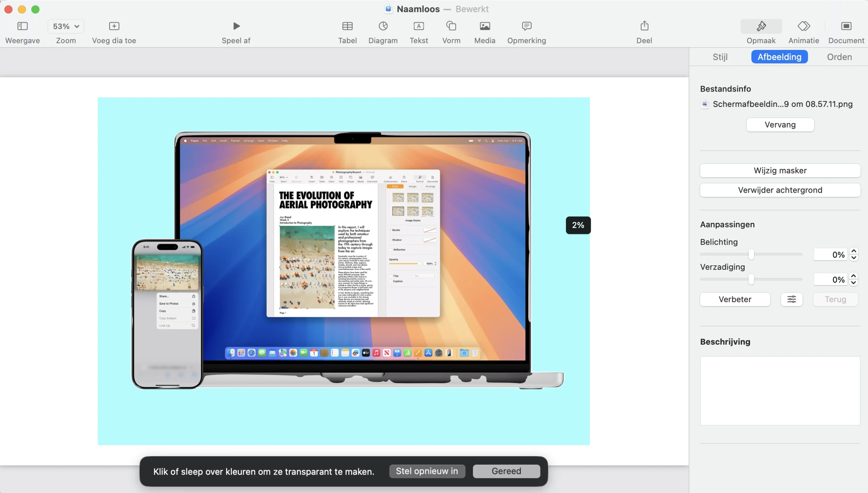Switch to the Stijl tab
Image resolution: width=868 pixels, height=493 pixels.
coord(720,57)
